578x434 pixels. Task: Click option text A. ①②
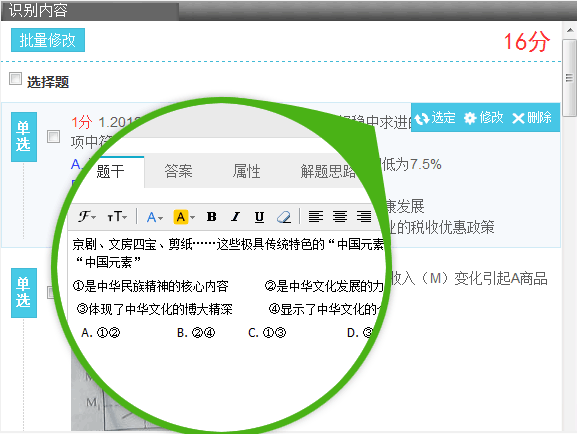pos(101,333)
